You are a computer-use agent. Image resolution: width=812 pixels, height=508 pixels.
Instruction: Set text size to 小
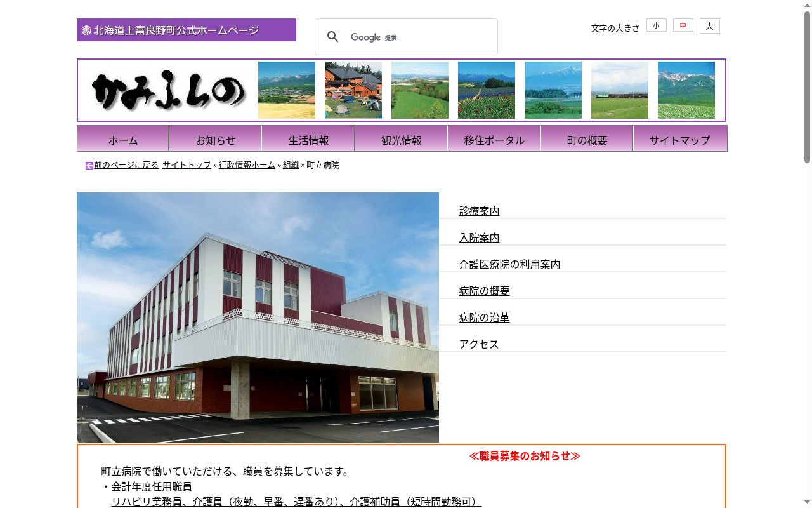coord(657,25)
